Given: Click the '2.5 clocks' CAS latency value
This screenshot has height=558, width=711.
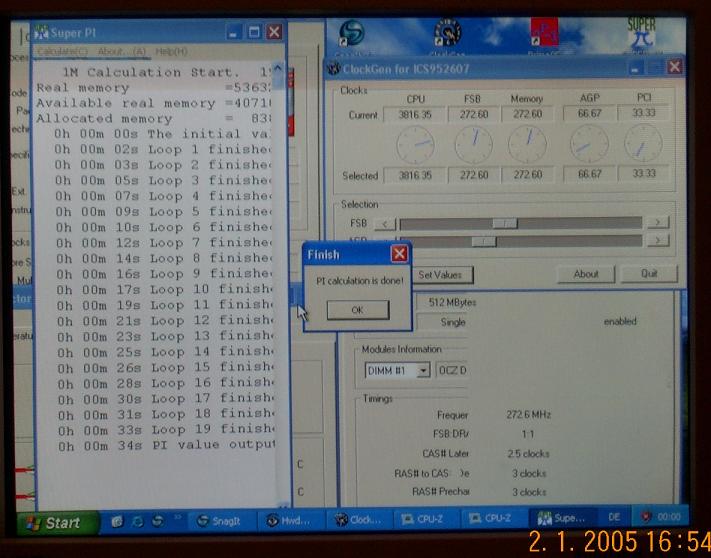Looking at the screenshot, I should [x=528, y=454].
